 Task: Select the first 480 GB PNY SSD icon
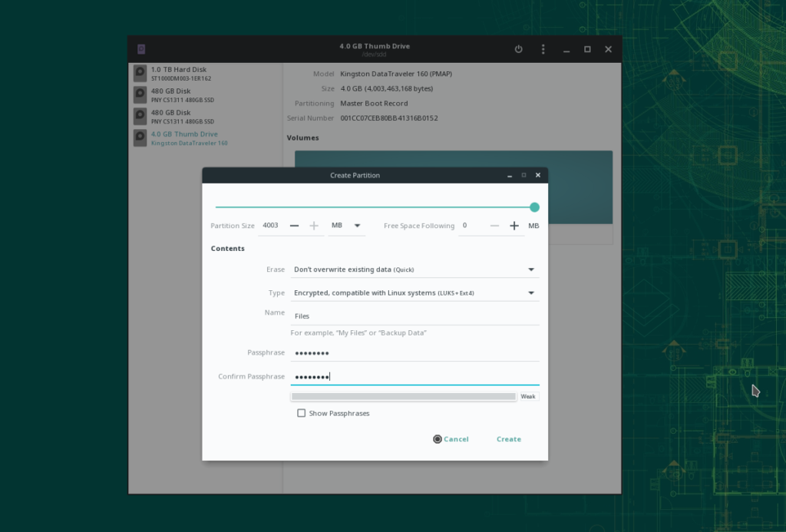[x=139, y=94]
